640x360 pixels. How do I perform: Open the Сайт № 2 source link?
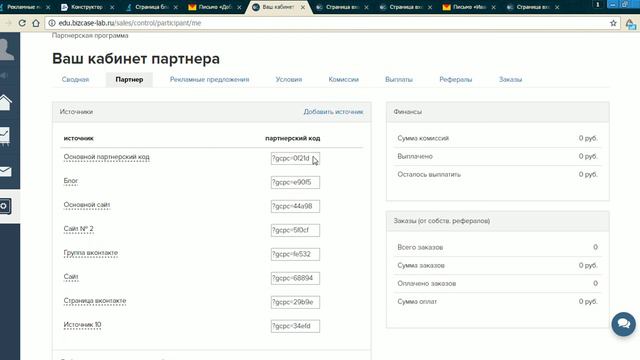(78, 229)
